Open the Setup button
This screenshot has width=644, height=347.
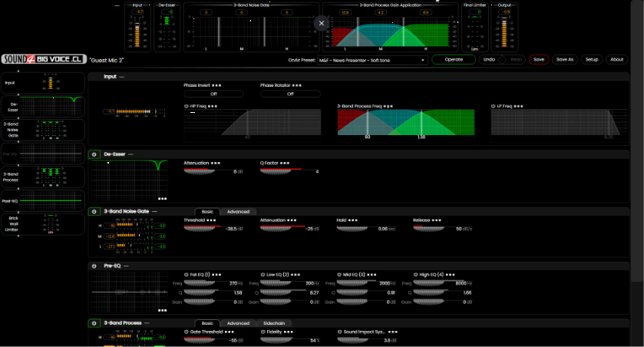coord(592,59)
